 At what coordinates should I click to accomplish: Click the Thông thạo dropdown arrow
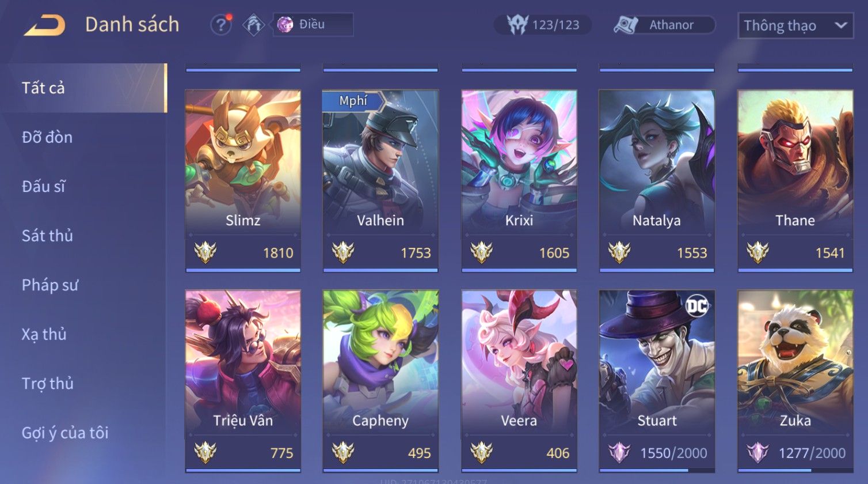click(840, 25)
